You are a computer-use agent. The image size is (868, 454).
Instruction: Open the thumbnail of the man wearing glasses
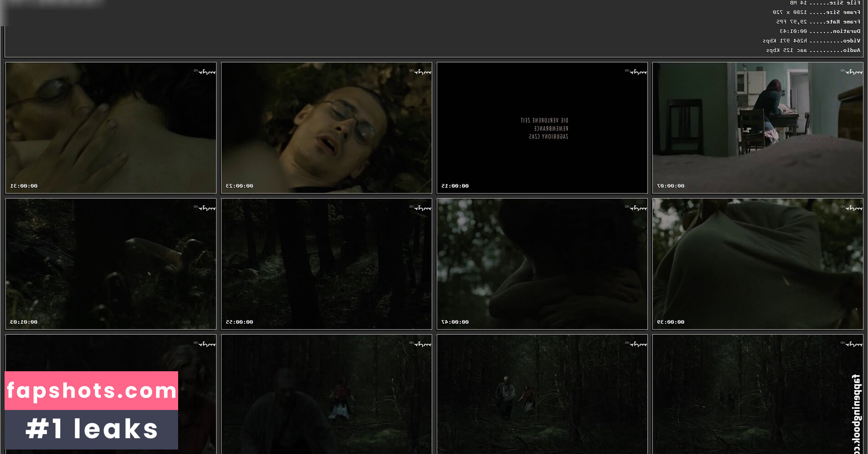pos(326,128)
